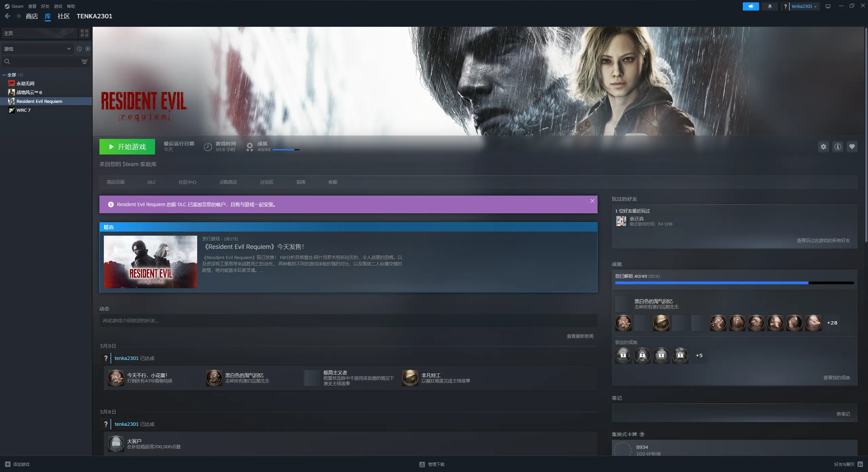
Task: Click the navigate back arrow
Action: click(7, 16)
